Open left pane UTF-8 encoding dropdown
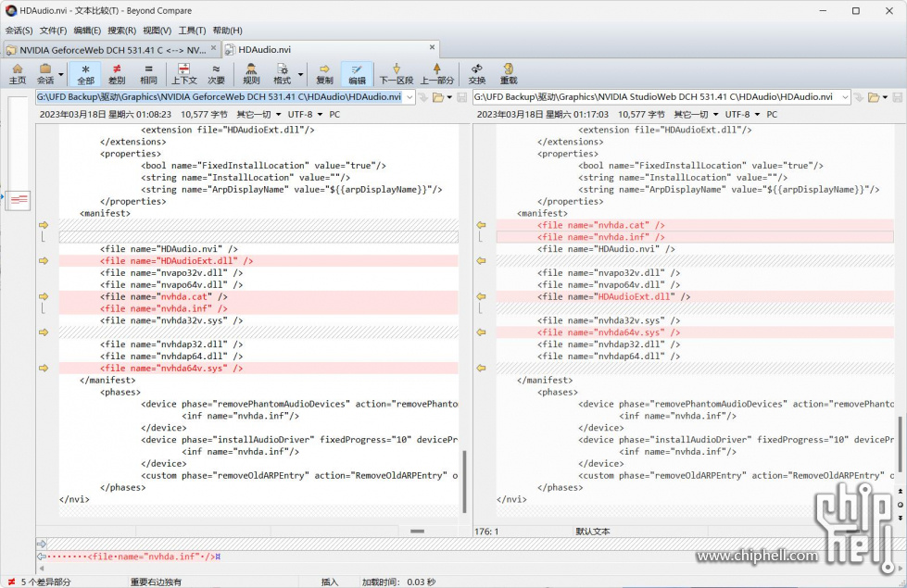Viewport: 907px width, 588px height. 305,115
